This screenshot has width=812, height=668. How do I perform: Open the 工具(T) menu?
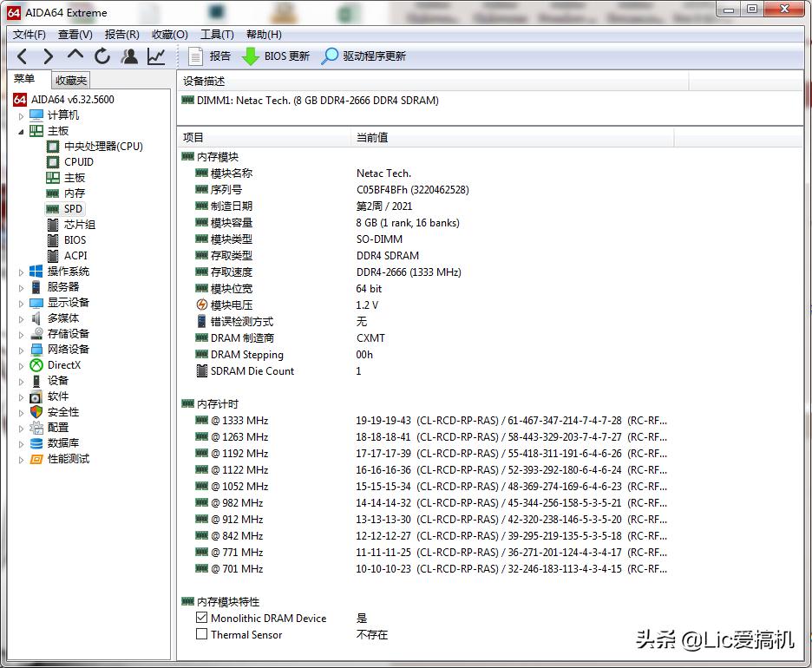pyautogui.click(x=217, y=34)
